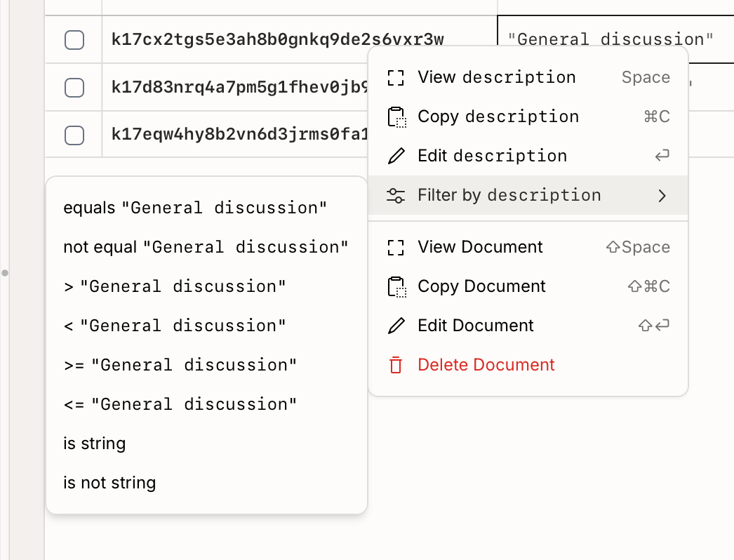
Task: Click the Shift-Return hint beside Edit Document
Action: coord(654,326)
